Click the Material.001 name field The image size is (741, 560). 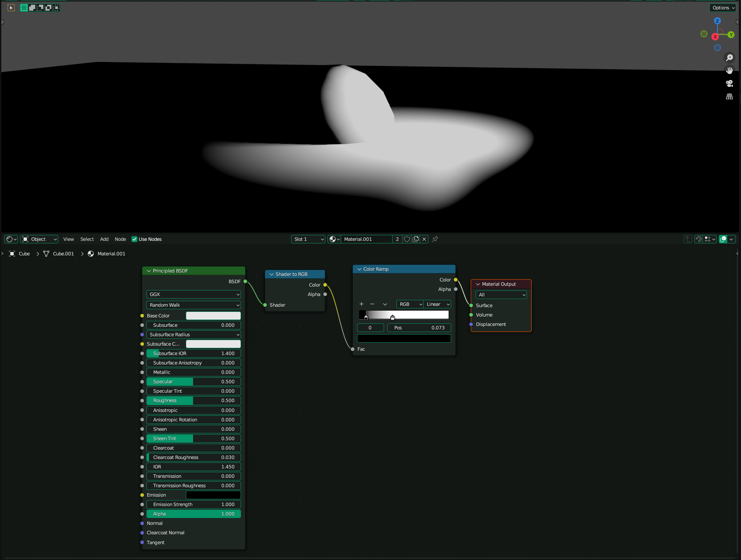click(367, 239)
